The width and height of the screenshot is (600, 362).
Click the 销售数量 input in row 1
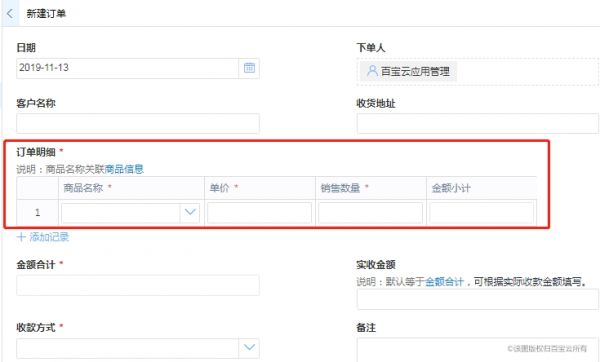[370, 213]
